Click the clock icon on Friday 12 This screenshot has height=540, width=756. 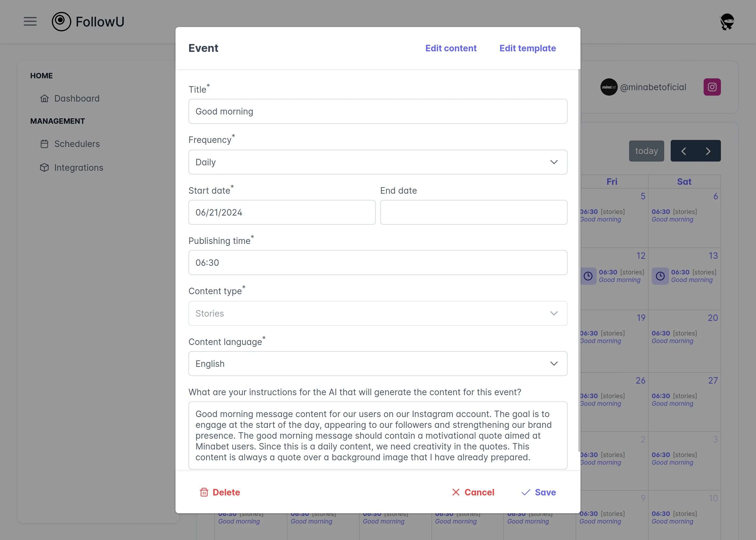click(x=588, y=276)
